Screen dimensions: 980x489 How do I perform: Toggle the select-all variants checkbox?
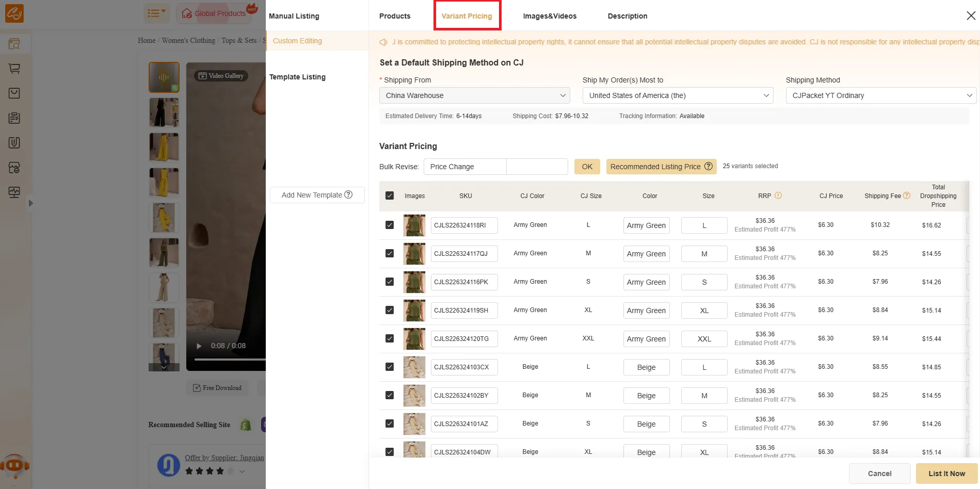pos(390,196)
